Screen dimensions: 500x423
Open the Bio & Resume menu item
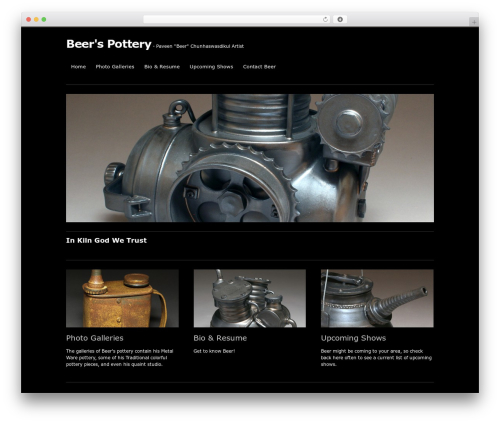(x=162, y=67)
